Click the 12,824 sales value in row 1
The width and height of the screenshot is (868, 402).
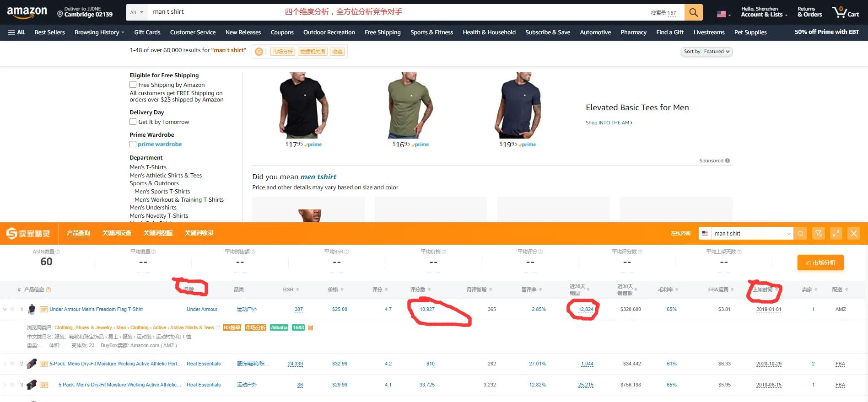[x=586, y=309]
